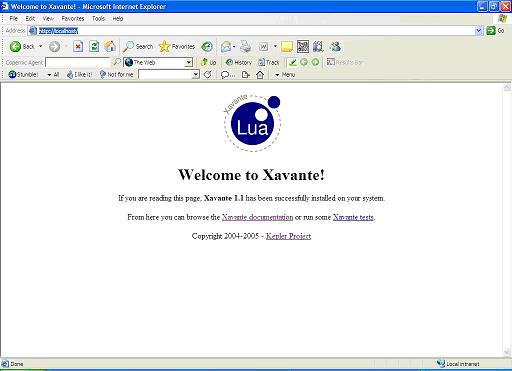Open the Edit menu
The width and height of the screenshot is (512, 371).
30,19
